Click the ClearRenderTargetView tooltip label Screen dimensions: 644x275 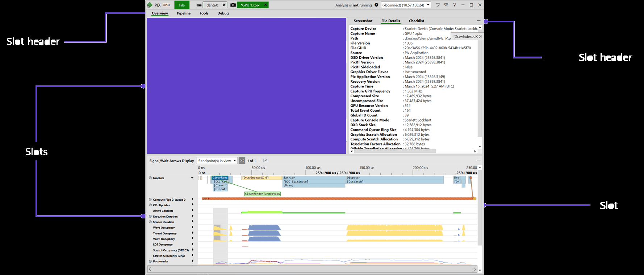(263, 194)
